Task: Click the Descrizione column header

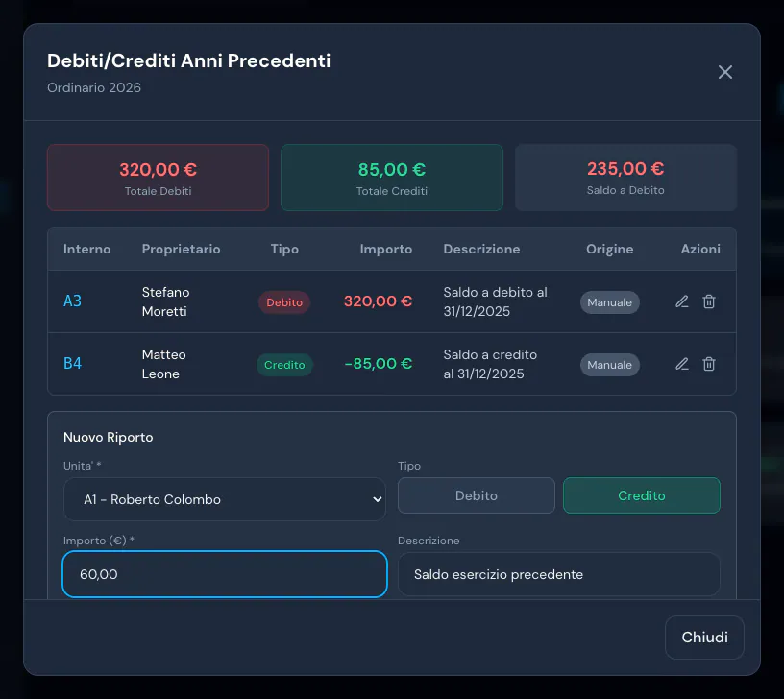Action: (481, 249)
